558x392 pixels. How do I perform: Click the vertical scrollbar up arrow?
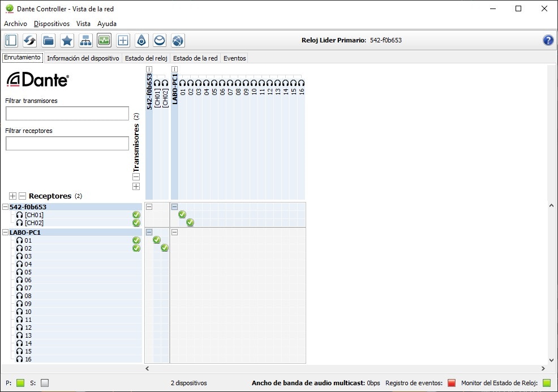tap(551, 205)
